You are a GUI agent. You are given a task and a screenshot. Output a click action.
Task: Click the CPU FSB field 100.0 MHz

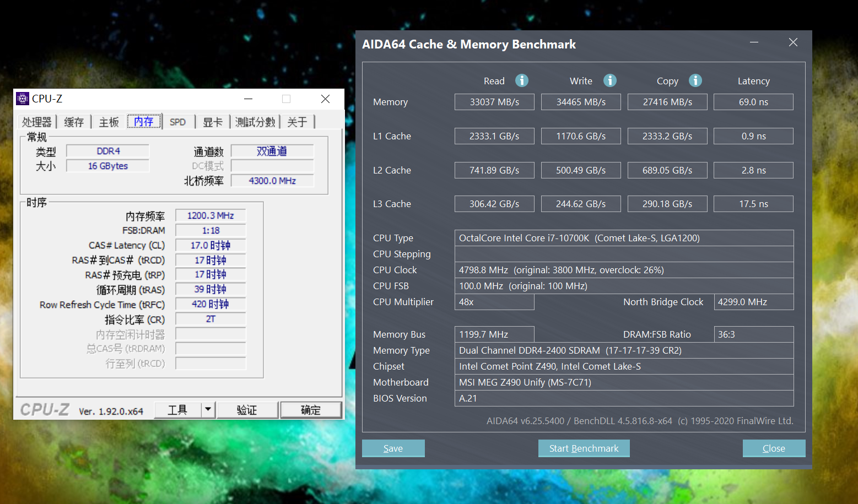pyautogui.click(x=624, y=286)
